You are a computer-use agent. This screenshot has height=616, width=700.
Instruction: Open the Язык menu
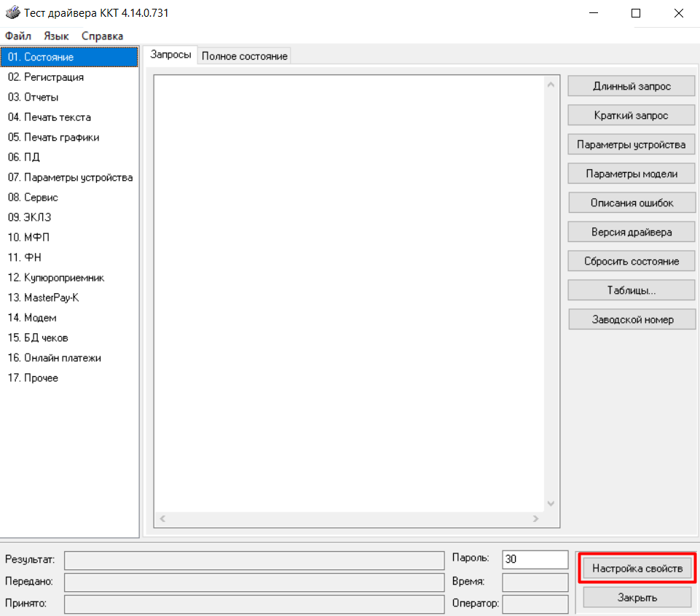[x=56, y=36]
